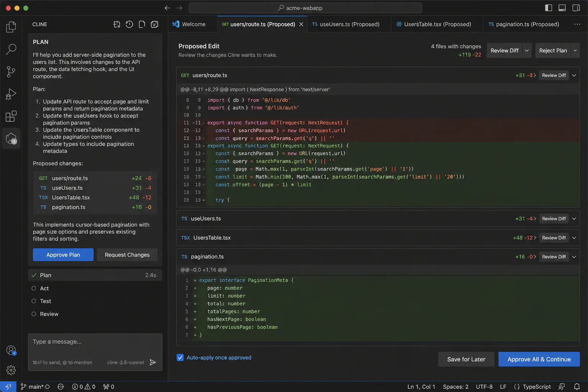
Task: Click Review Diff for pagination.ts
Action: (554, 257)
